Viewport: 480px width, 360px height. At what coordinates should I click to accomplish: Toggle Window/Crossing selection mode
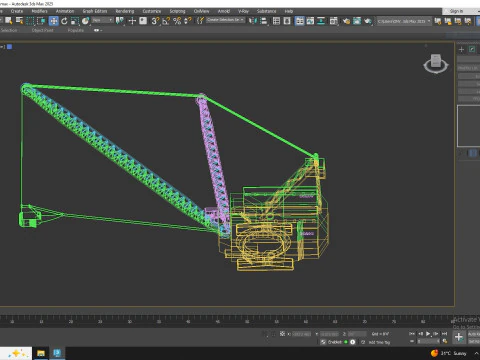(41, 21)
